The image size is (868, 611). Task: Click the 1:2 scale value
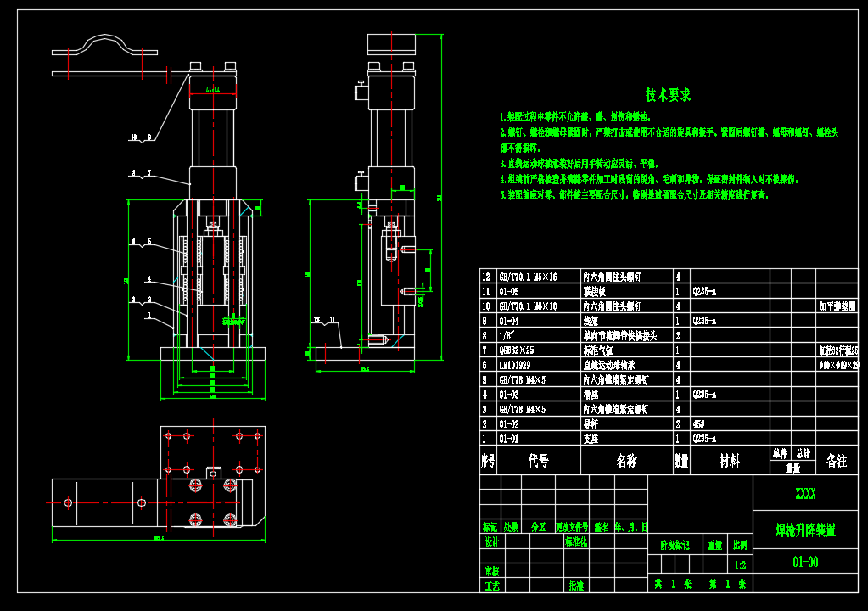740,564
